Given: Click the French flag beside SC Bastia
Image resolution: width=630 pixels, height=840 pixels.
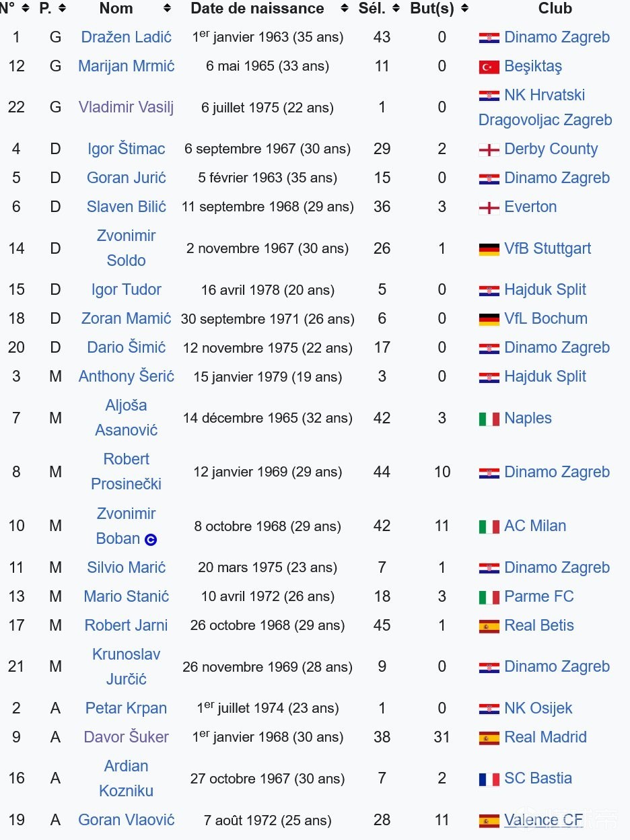Looking at the screenshot, I should [489, 779].
